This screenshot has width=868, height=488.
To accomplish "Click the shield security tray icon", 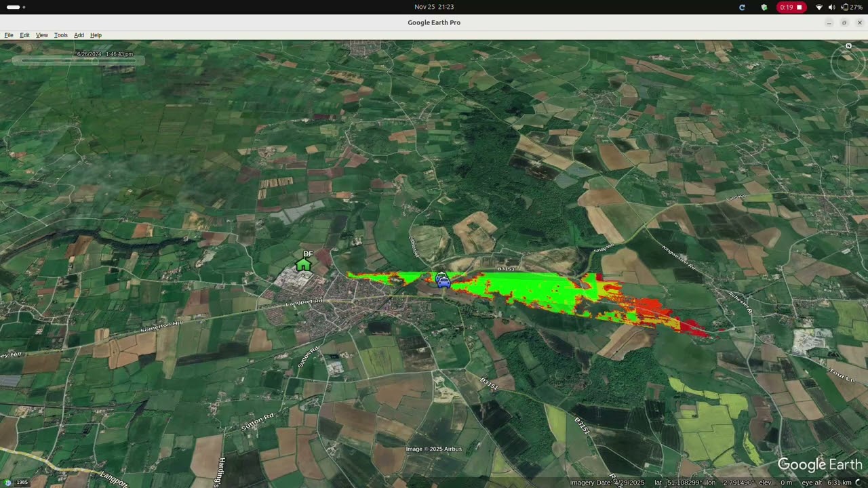I will (764, 7).
